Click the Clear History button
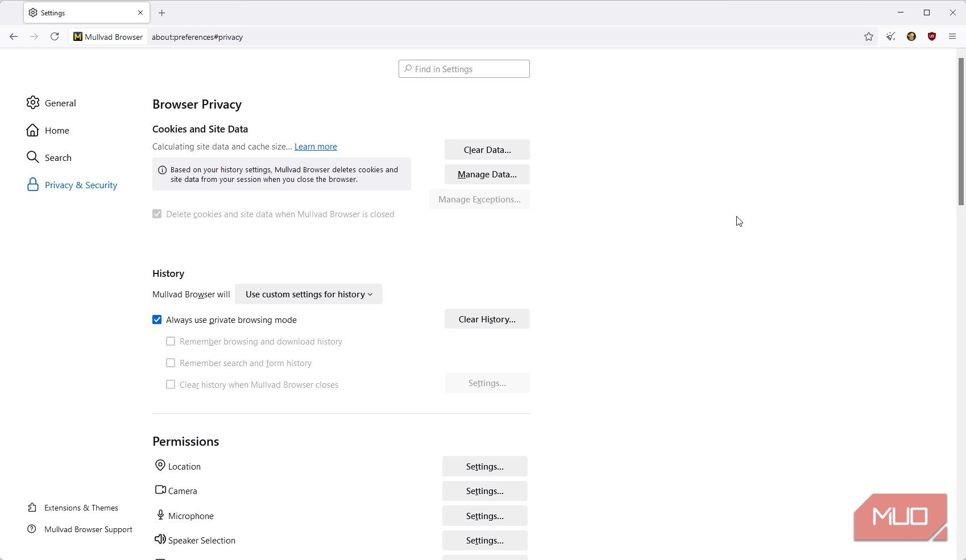Screen dimensions: 966x560 click(x=487, y=319)
